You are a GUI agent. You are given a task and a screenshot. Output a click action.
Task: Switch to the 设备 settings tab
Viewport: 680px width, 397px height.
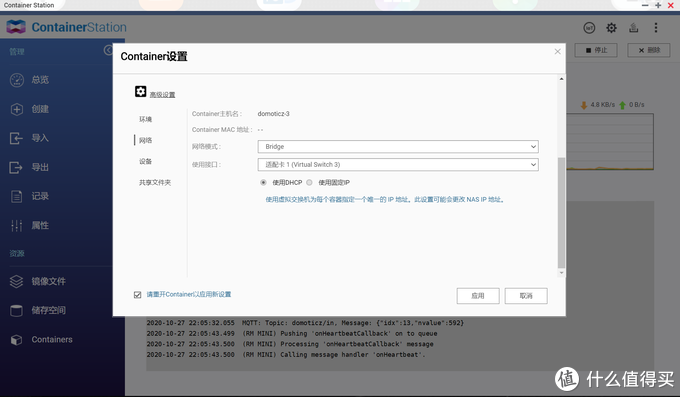point(145,161)
